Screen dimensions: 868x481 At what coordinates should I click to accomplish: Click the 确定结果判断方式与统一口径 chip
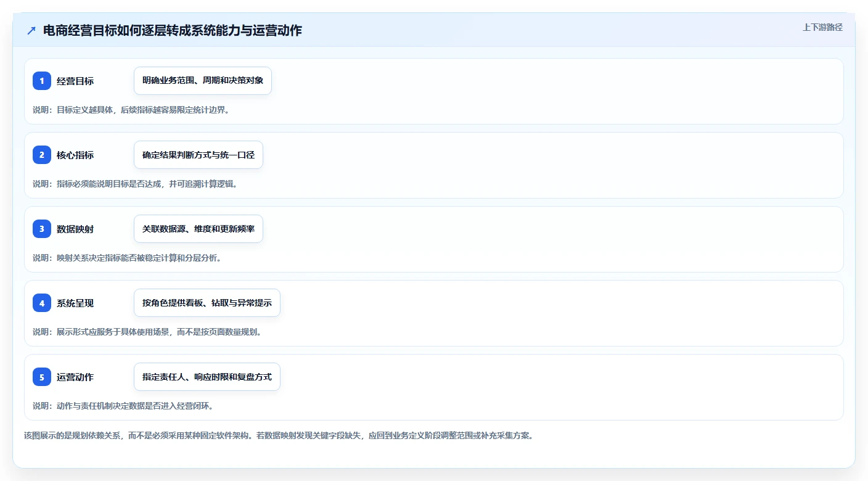click(x=199, y=155)
